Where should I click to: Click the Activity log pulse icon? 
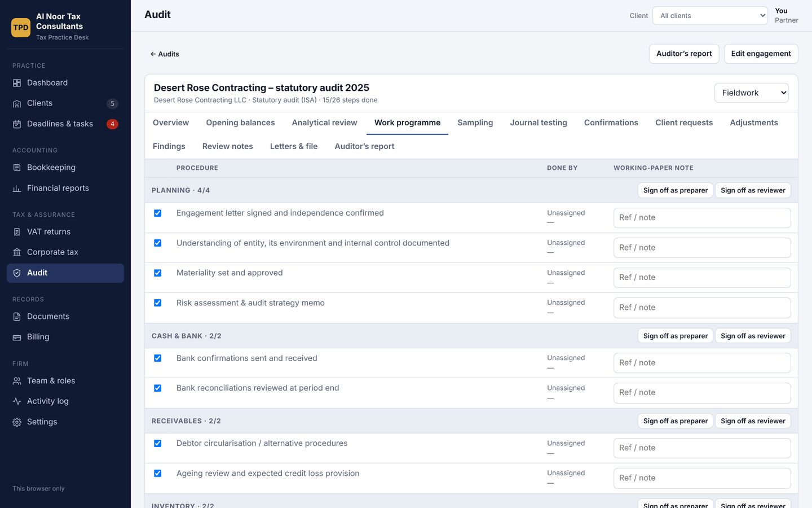click(x=17, y=401)
